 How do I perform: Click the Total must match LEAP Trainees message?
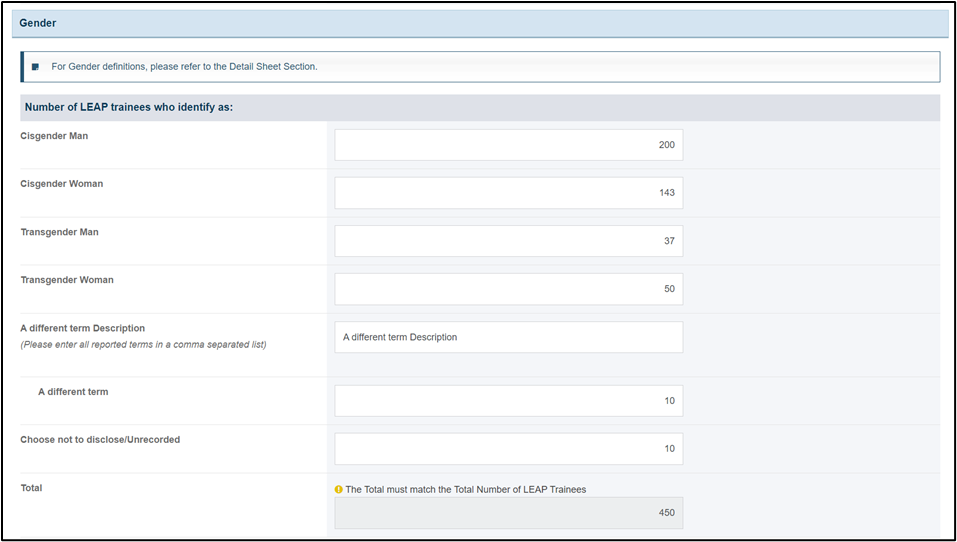point(466,490)
